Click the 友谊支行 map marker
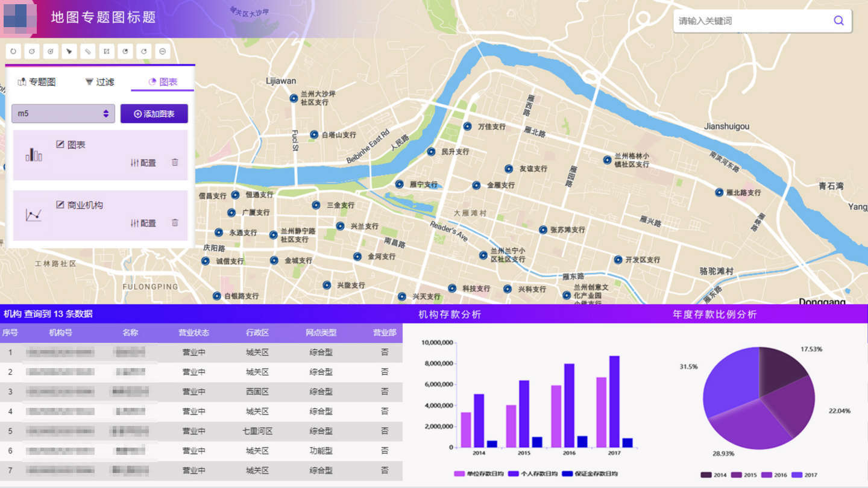Viewport: 868px width, 488px height. click(509, 169)
